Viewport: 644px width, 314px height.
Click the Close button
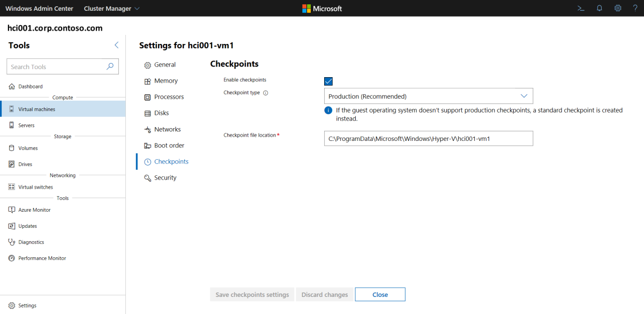pyautogui.click(x=380, y=295)
